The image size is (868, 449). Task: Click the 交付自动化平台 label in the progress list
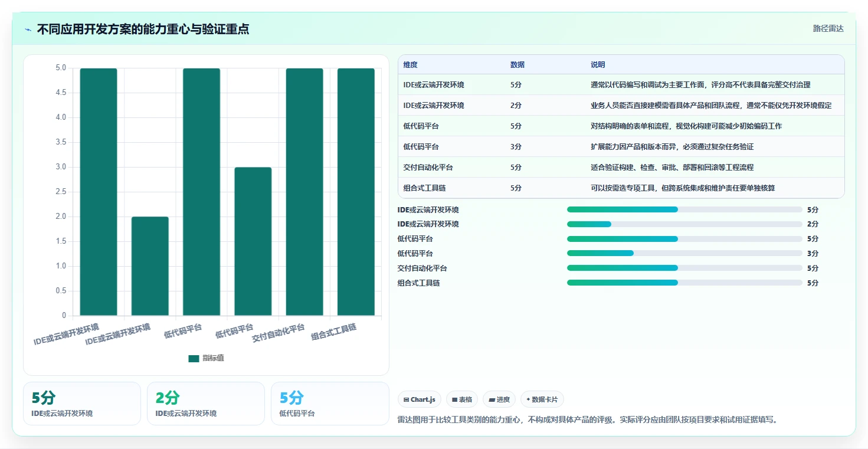pos(422,268)
